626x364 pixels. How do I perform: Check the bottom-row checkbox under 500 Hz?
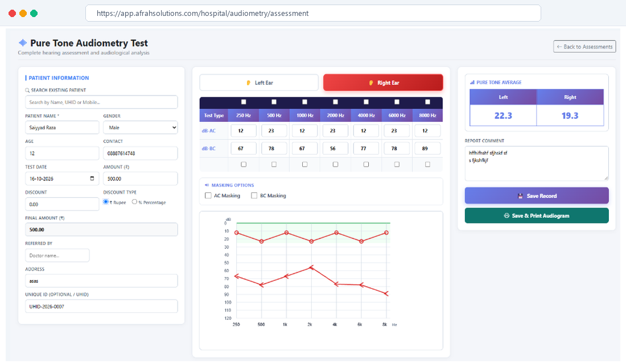pyautogui.click(x=274, y=164)
